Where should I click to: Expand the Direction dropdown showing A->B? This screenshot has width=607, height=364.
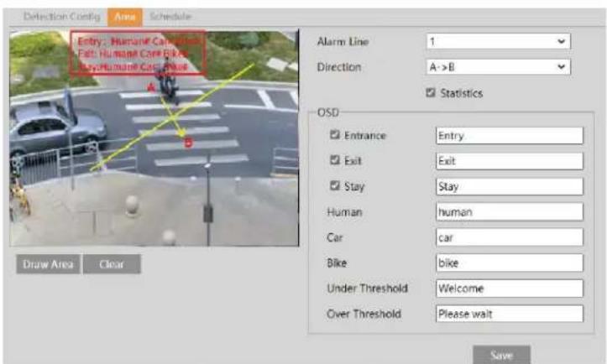coord(498,67)
